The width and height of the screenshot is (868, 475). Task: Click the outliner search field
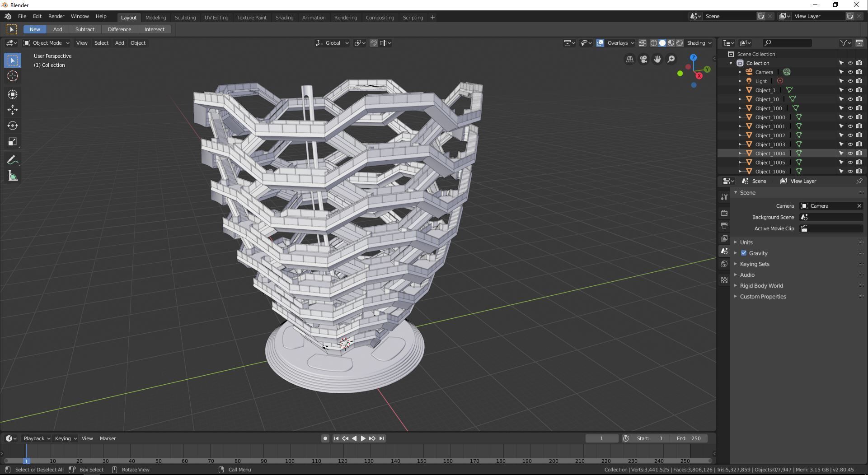click(x=787, y=43)
